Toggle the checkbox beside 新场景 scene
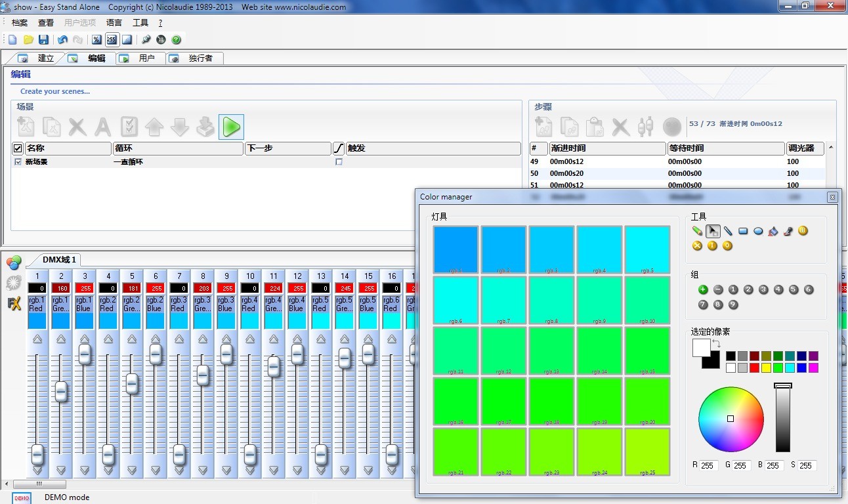Screen dimensions: 848x504 pyautogui.click(x=18, y=162)
